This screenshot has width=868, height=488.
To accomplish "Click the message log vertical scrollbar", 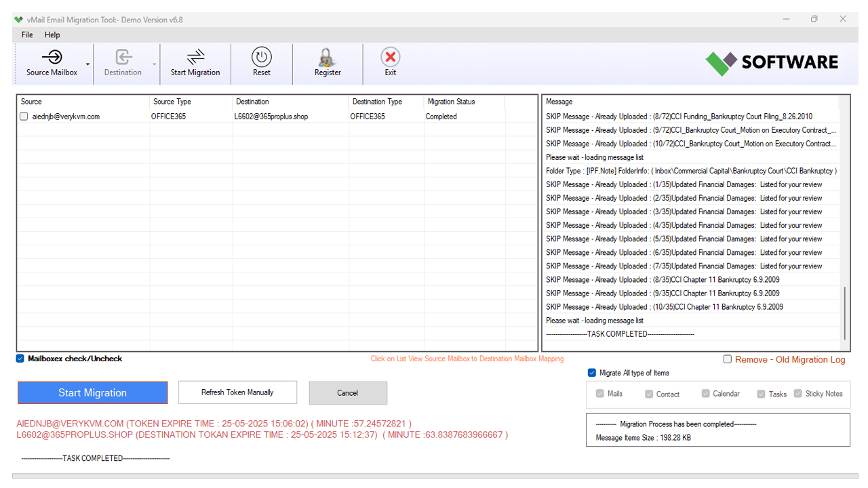I will click(x=844, y=312).
